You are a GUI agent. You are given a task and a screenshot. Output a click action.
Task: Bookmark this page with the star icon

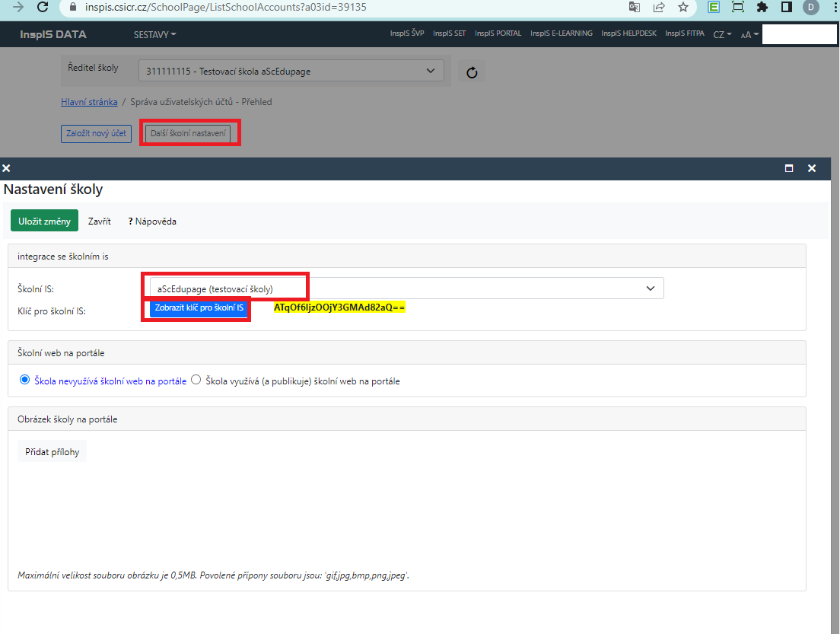coord(682,8)
